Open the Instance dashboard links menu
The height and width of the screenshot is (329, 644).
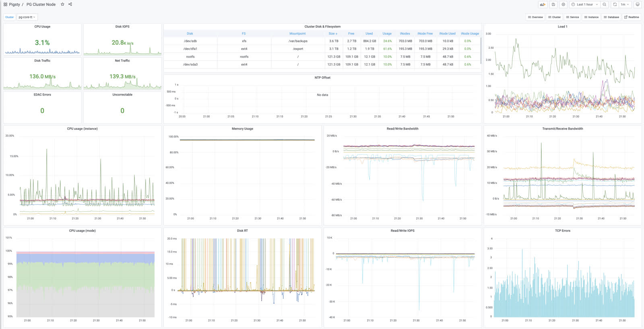tap(591, 17)
